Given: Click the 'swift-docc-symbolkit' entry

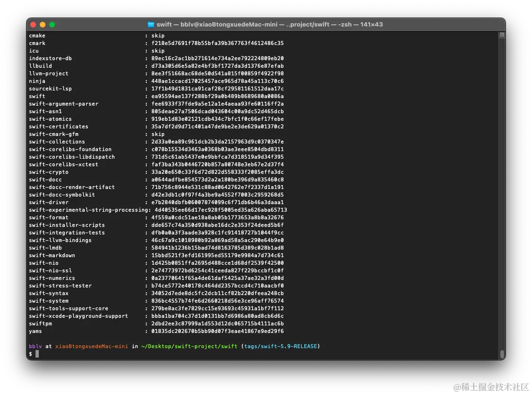Looking at the screenshot, I should [x=62, y=195].
